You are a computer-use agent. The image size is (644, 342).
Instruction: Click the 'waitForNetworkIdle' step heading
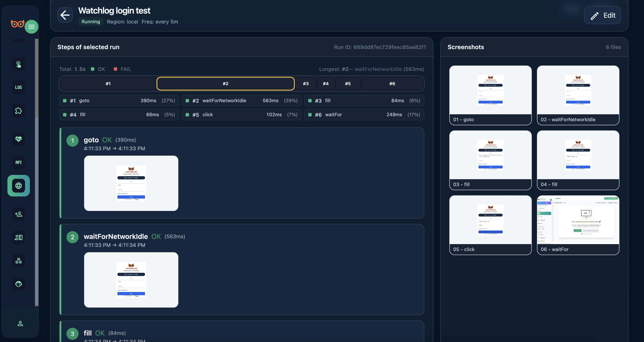coord(116,237)
